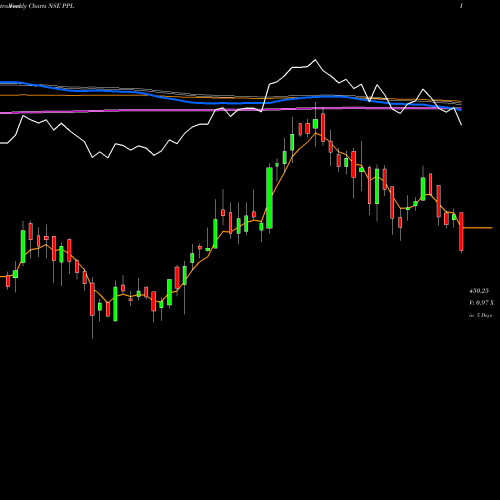The width and height of the screenshot is (500, 500).
Task: Click the 'Charts NSE PPL' title text
Action: (x=51, y=6)
